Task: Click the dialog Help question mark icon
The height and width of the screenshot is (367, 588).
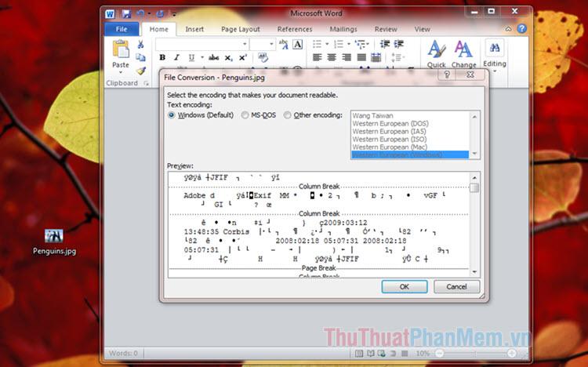Action: click(x=447, y=75)
